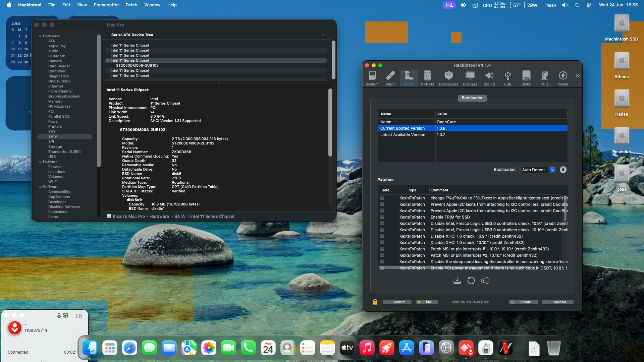644x362 pixels.
Task: Check the Enable TRIM for SSD patch
Action: point(382,217)
